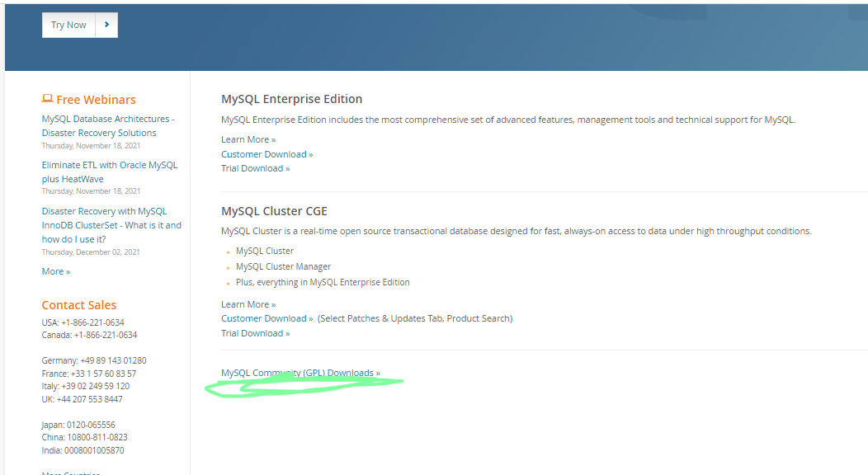Click the laptop icon next to Free Webinars

coord(48,99)
